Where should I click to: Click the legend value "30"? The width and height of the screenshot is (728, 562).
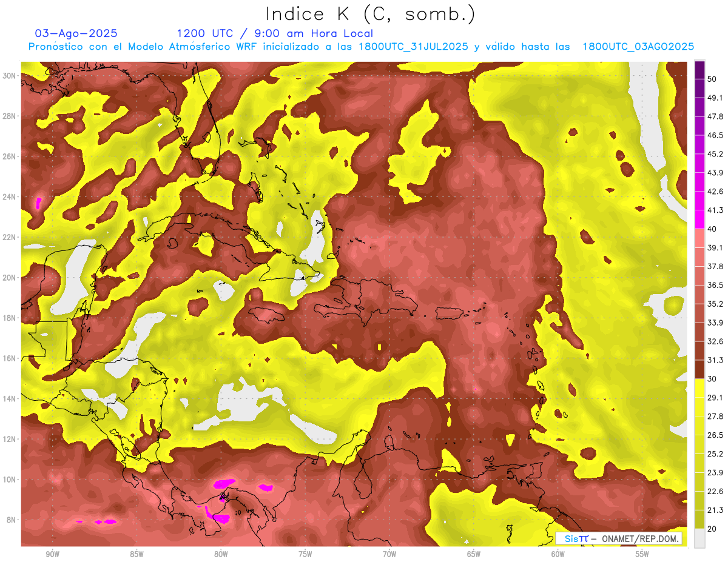713,379
